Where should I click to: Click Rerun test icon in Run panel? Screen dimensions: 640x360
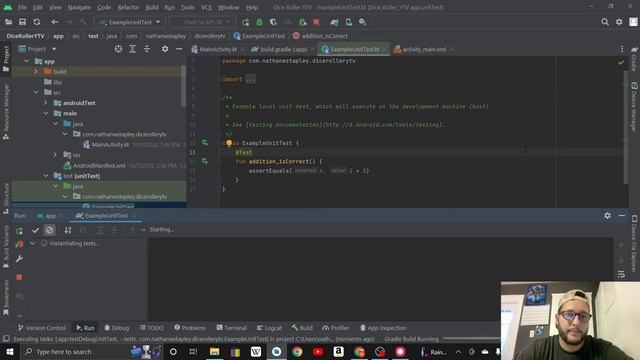click(x=19, y=231)
